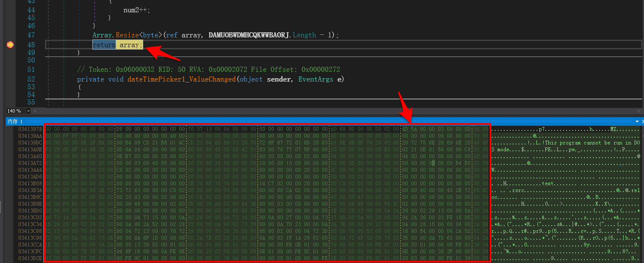This screenshot has height=263, width=644.
Task: Click the Resize method call on line 47
Action: (x=127, y=35)
